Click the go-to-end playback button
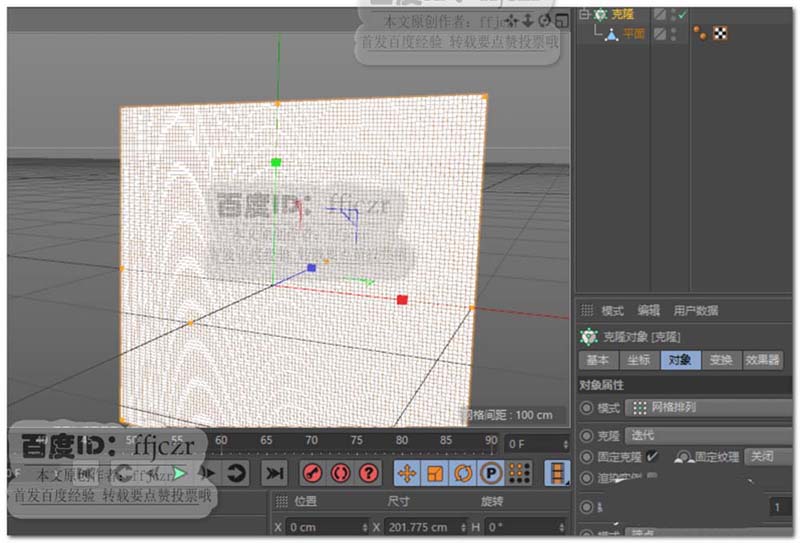The height and width of the screenshot is (543, 800). pos(274,474)
